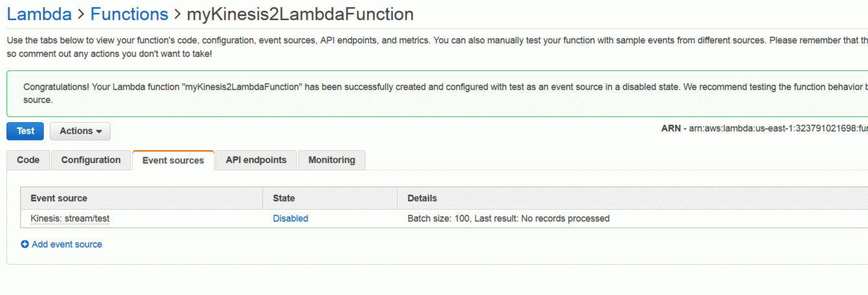
Task: Select the Event sources tab
Action: [173, 160]
